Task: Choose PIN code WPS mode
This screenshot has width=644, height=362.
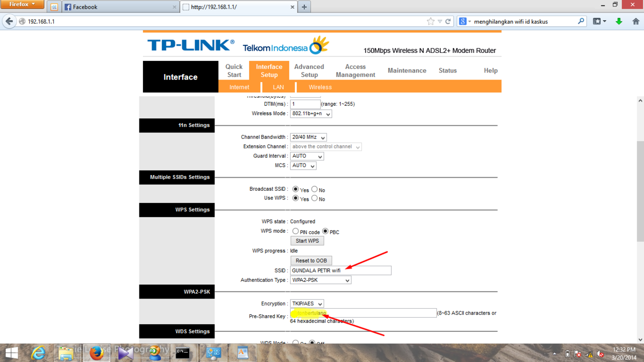Action: (x=296, y=232)
